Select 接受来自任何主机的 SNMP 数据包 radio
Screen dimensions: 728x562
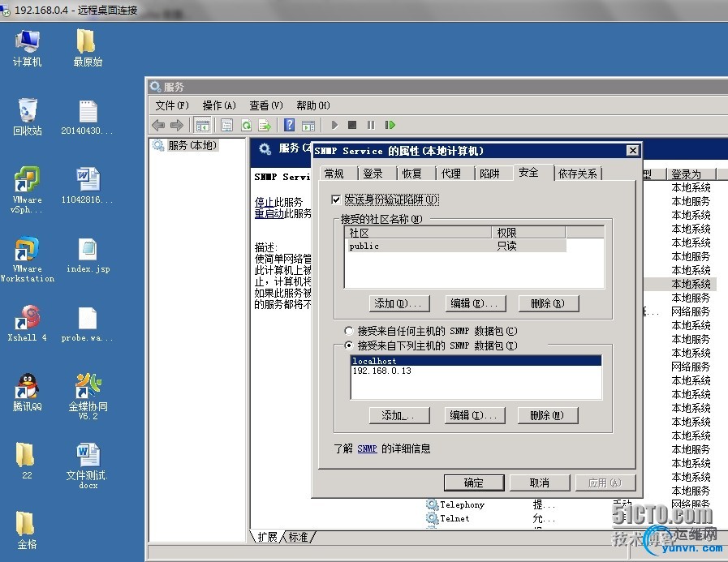349,331
